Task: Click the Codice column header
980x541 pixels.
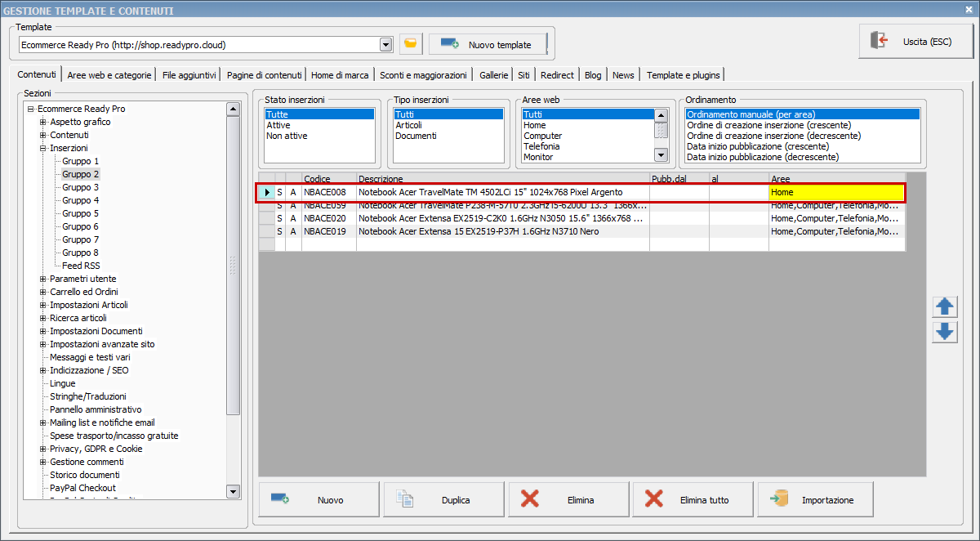Action: pos(329,178)
